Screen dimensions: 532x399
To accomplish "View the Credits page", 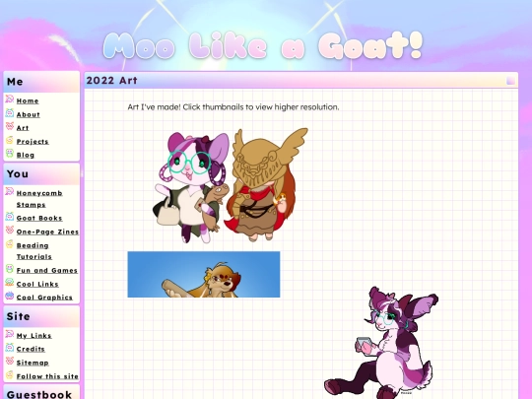I will 31,349.
